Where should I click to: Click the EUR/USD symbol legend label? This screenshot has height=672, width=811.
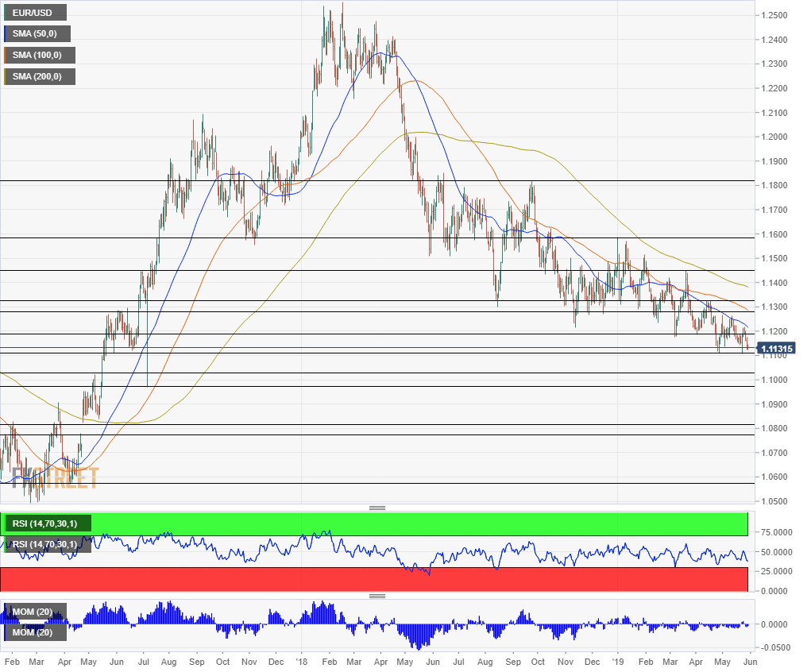[37, 13]
